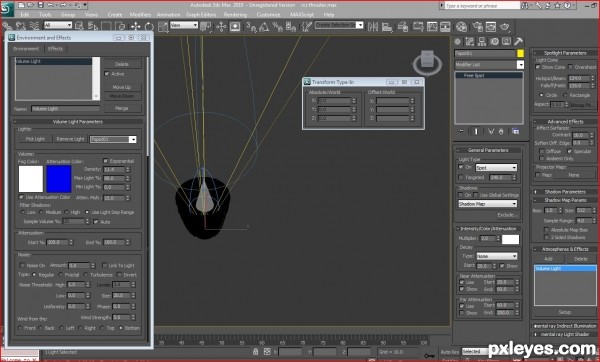
Task: Click the selection lock icon in status bar
Action: click(255, 351)
